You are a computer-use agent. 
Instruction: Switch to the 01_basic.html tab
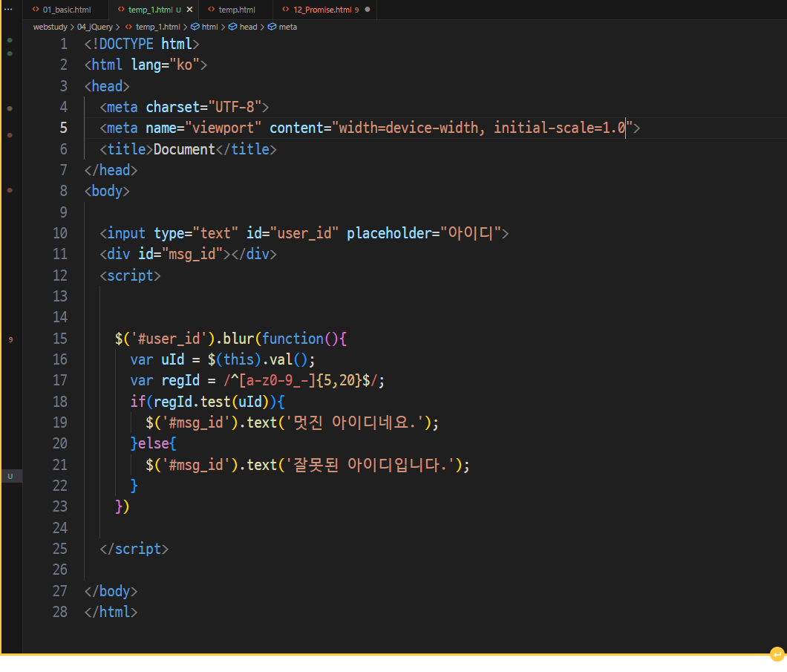click(x=66, y=10)
